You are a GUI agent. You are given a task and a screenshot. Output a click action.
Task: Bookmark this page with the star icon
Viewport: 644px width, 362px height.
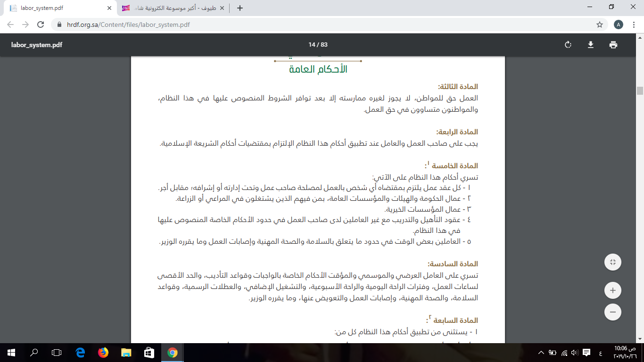click(600, 25)
